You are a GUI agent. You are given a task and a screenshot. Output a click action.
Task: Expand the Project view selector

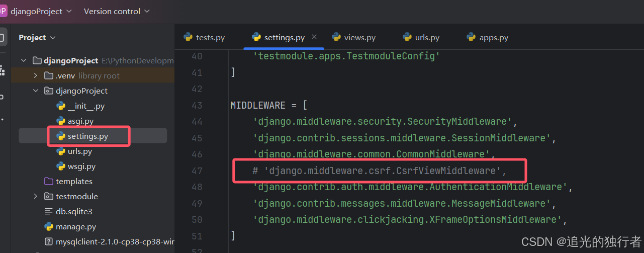tap(37, 38)
